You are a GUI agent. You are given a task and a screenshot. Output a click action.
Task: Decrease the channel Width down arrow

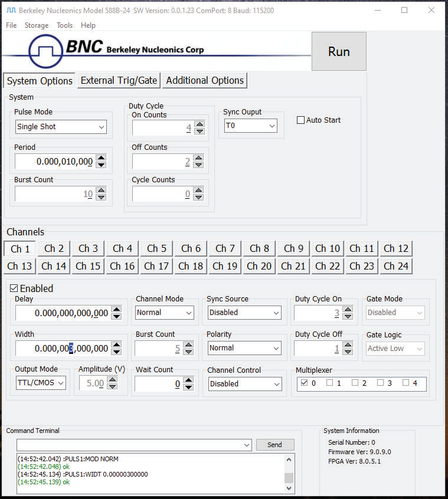pyautogui.click(x=117, y=352)
